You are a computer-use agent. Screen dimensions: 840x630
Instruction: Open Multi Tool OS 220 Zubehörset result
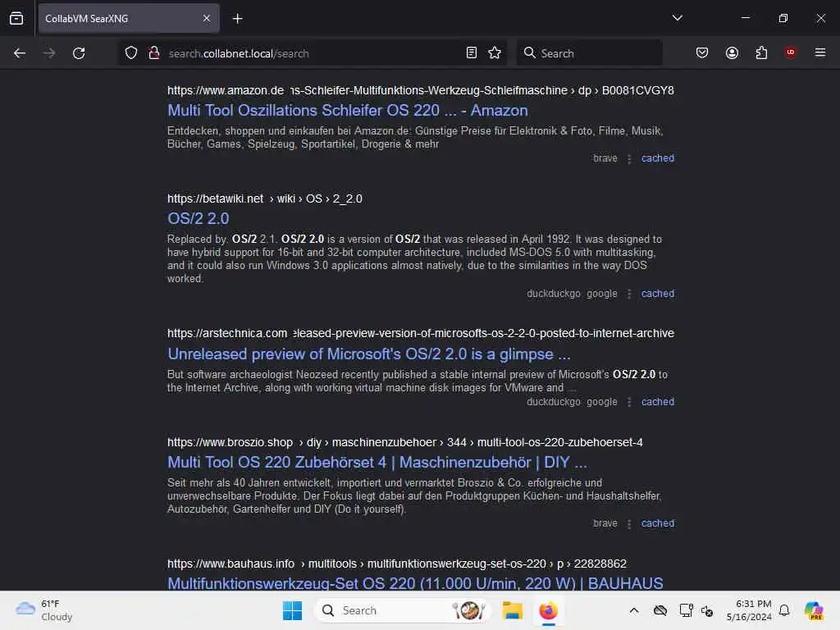377,463
